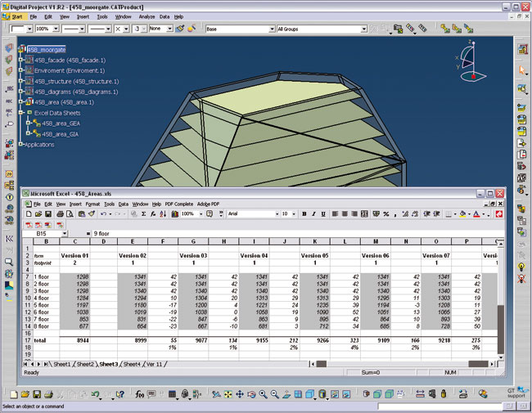Screen dimensions: 532x413
Task: Click the Excel Save icon
Action: point(50,213)
